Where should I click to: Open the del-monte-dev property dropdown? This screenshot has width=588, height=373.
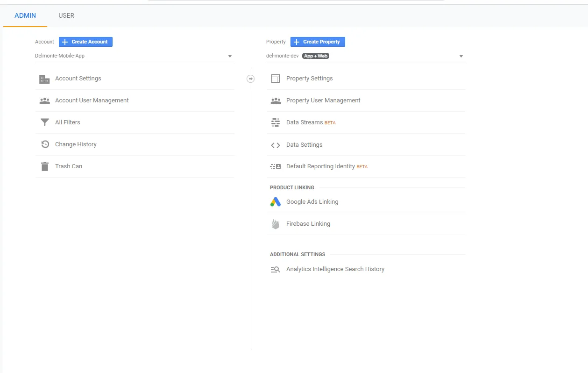(461, 56)
